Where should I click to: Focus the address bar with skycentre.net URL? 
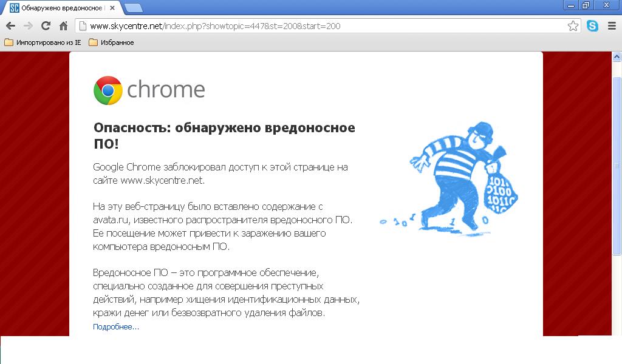pos(327,26)
